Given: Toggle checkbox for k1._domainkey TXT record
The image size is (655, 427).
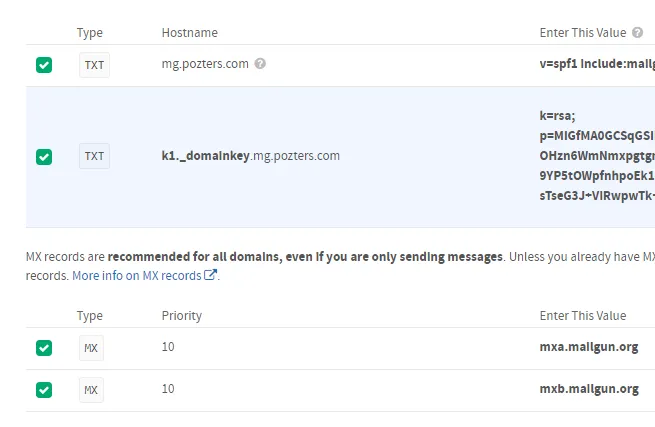Looking at the screenshot, I should [44, 157].
